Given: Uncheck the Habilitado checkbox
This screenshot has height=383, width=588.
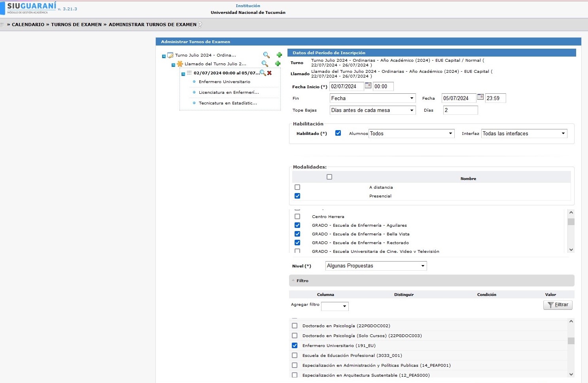Looking at the screenshot, I should [338, 133].
